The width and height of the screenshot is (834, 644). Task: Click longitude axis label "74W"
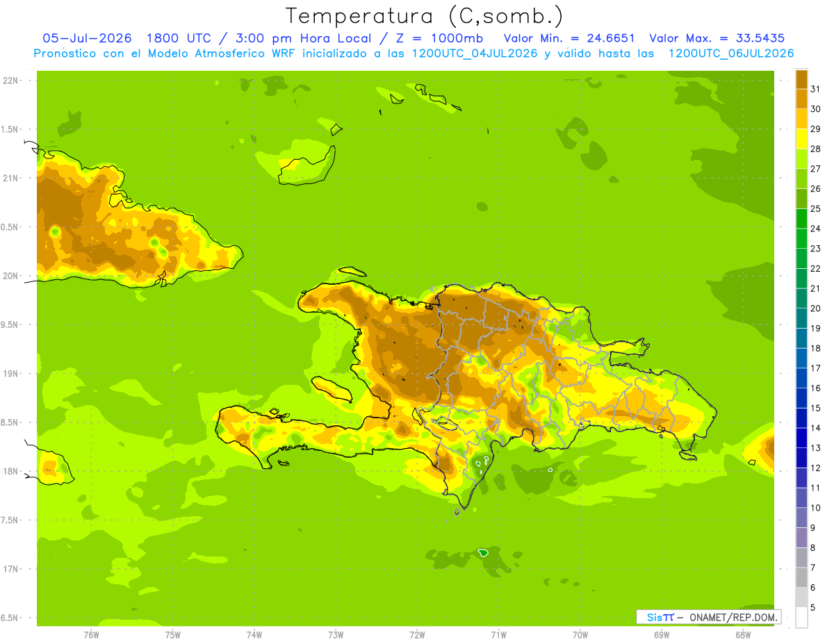(254, 634)
